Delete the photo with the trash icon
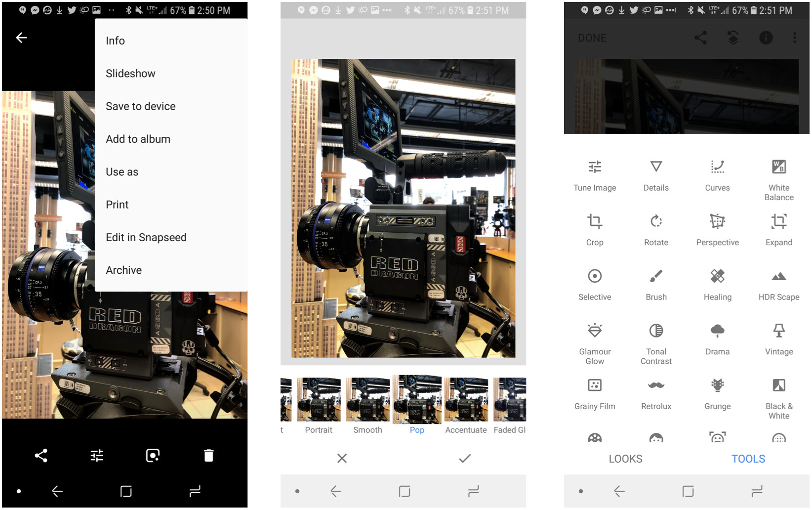Screen dimensions: 812x510 tap(208, 456)
